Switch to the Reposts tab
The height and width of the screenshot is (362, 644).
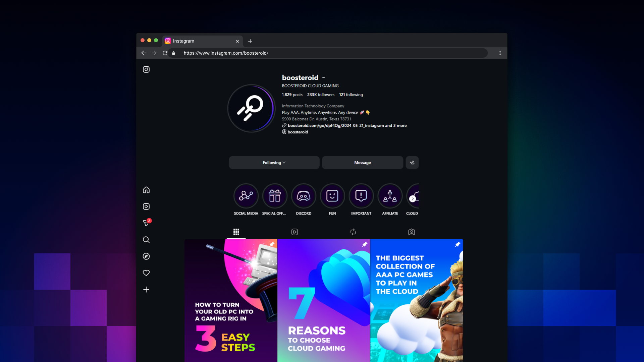point(353,232)
